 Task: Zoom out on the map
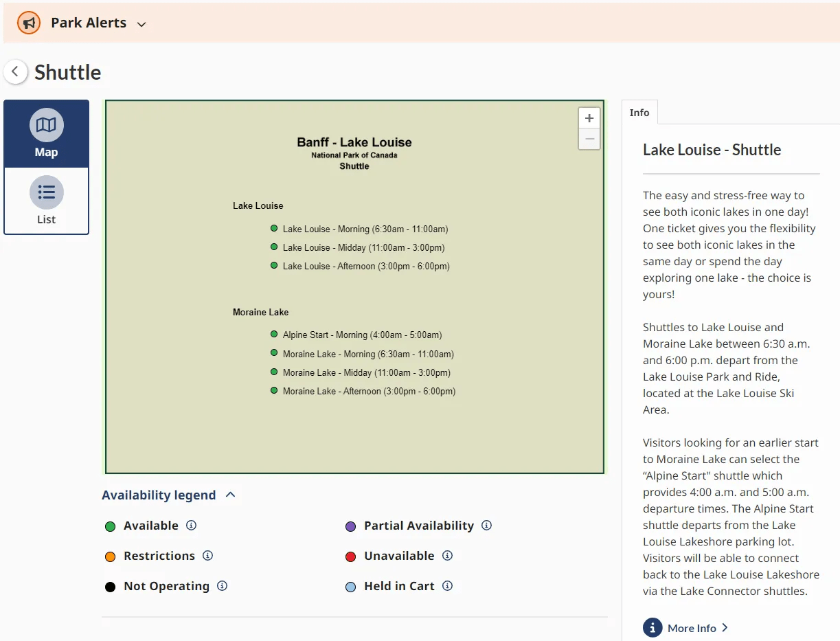point(589,139)
